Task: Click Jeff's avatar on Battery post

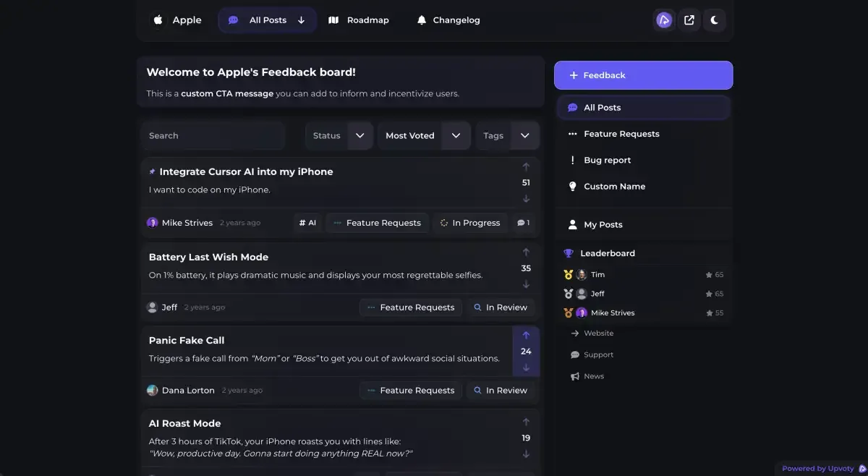Action: pyautogui.click(x=152, y=307)
